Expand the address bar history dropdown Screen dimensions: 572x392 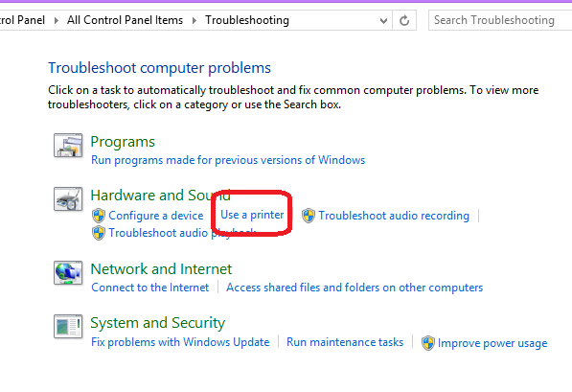tap(383, 20)
